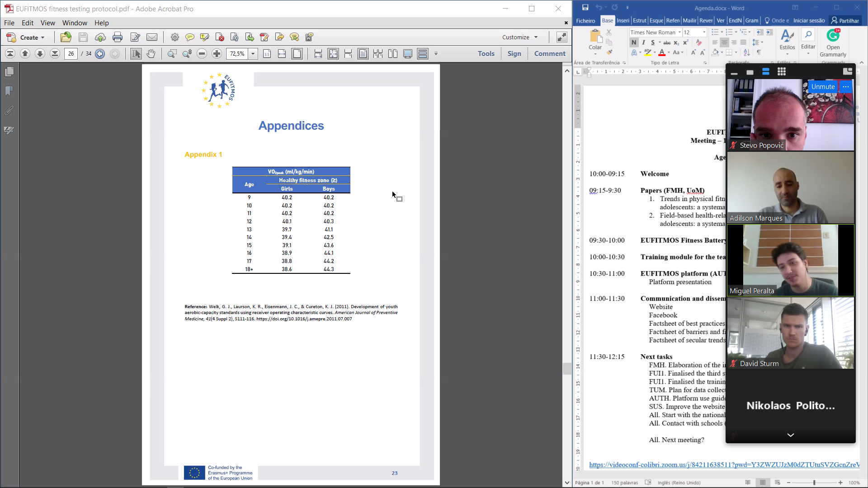Click the Select text cursor tool in Acrobat
The image size is (868, 488).
tap(136, 54)
